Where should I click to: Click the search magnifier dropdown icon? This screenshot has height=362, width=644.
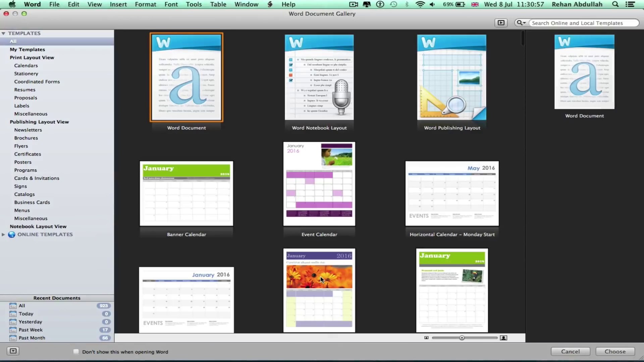[x=521, y=23]
